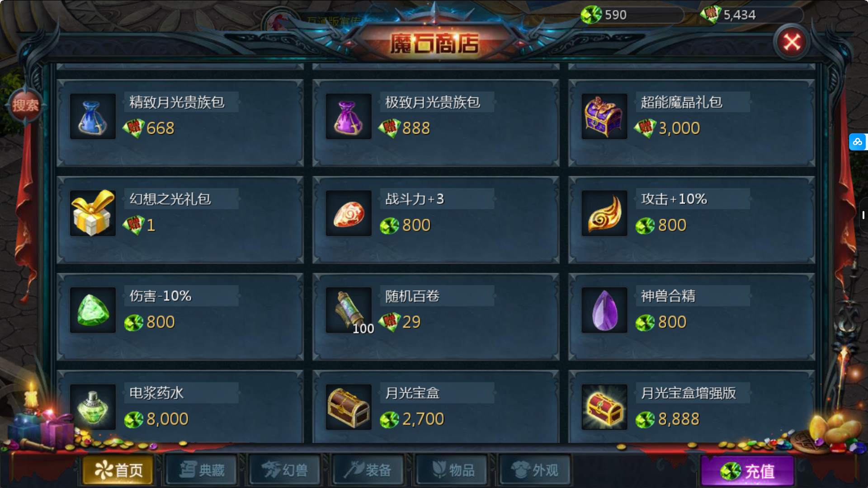Open the 超能魔晶礼包 treasure chest icon
The height and width of the screenshot is (488, 868).
604,117
